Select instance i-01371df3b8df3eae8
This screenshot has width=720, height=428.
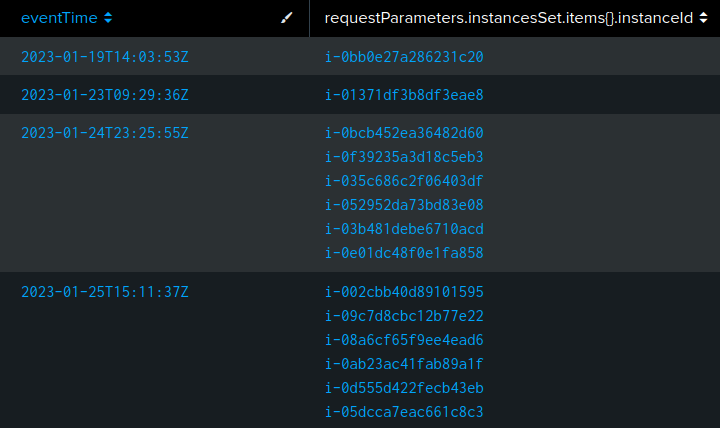click(404, 95)
